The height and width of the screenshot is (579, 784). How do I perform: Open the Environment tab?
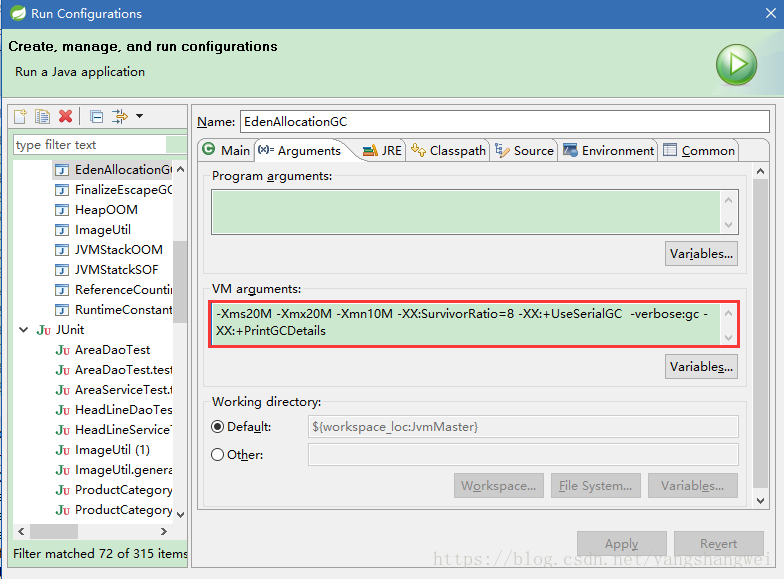608,151
